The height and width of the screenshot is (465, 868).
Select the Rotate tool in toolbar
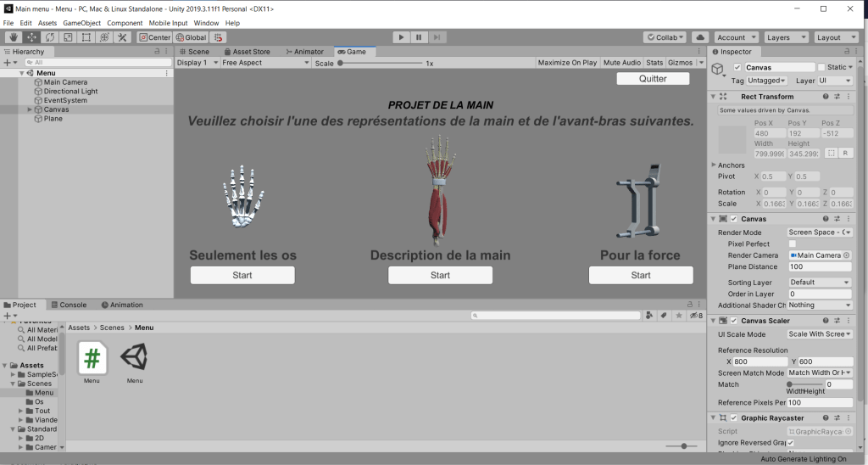(x=50, y=37)
